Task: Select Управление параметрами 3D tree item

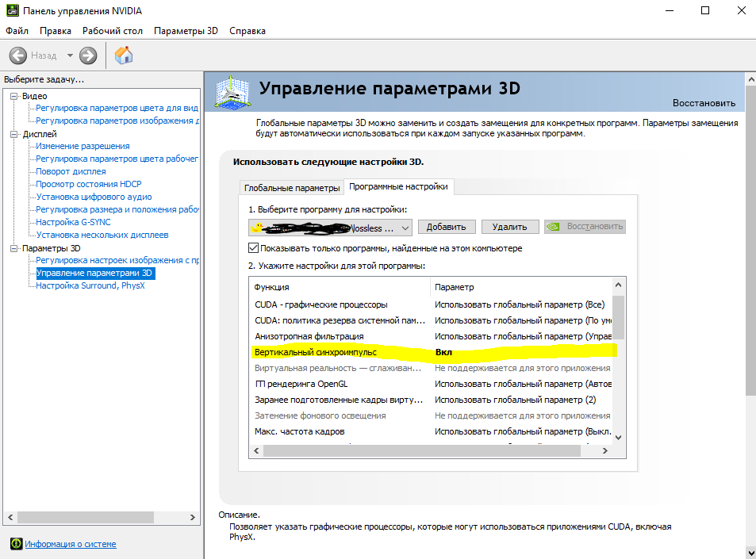Action: click(x=95, y=274)
